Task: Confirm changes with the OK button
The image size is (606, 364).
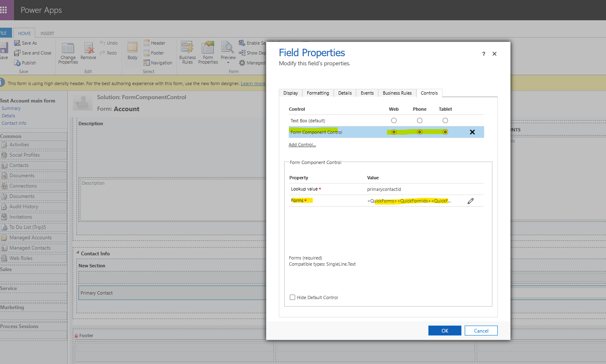Action: tap(445, 331)
